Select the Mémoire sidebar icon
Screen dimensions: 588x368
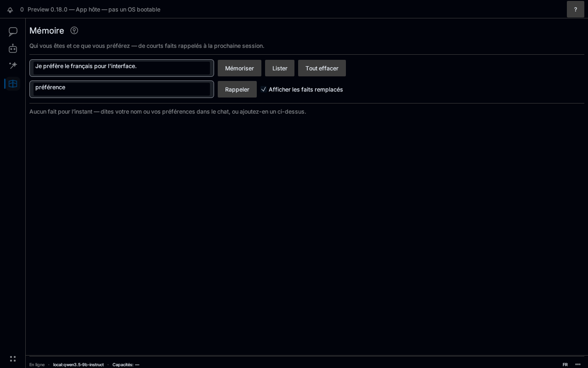coord(13,84)
